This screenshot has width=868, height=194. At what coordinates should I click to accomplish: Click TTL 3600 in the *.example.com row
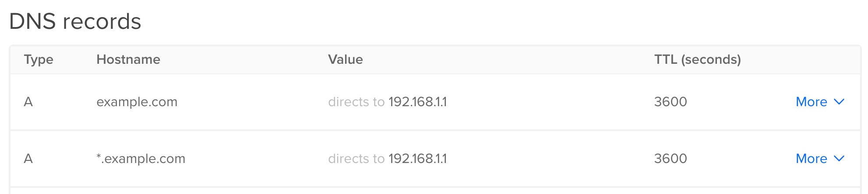pyautogui.click(x=670, y=159)
